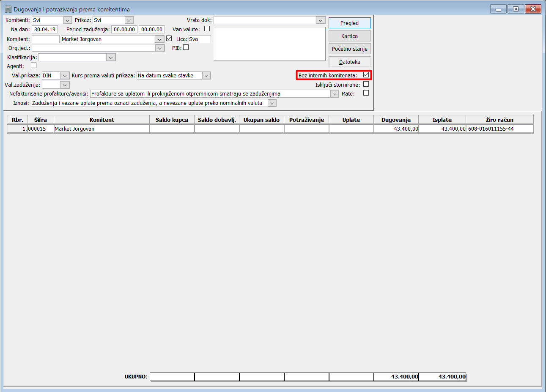Tick the Rate checkbox
The height and width of the screenshot is (392, 546).
pos(366,93)
